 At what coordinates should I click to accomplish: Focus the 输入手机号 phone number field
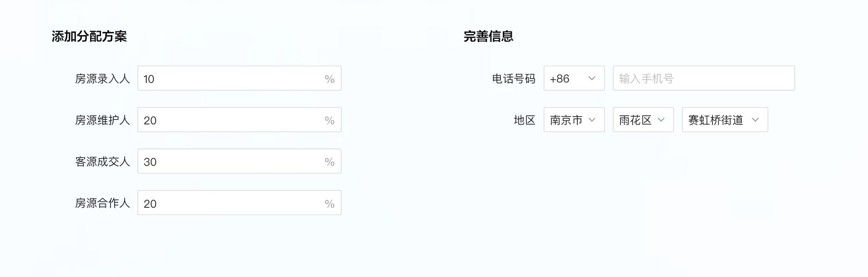(x=704, y=78)
